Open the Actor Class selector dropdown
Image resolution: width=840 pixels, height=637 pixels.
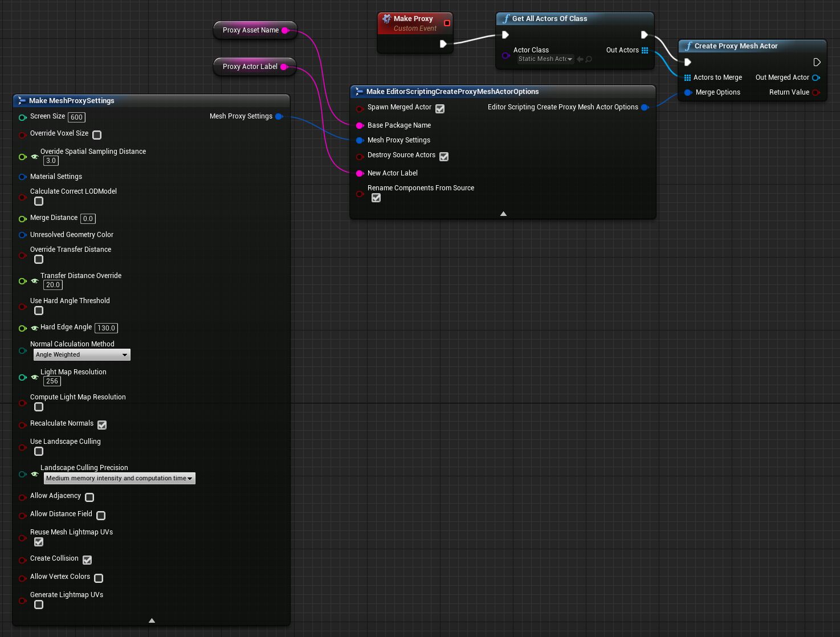tap(545, 59)
